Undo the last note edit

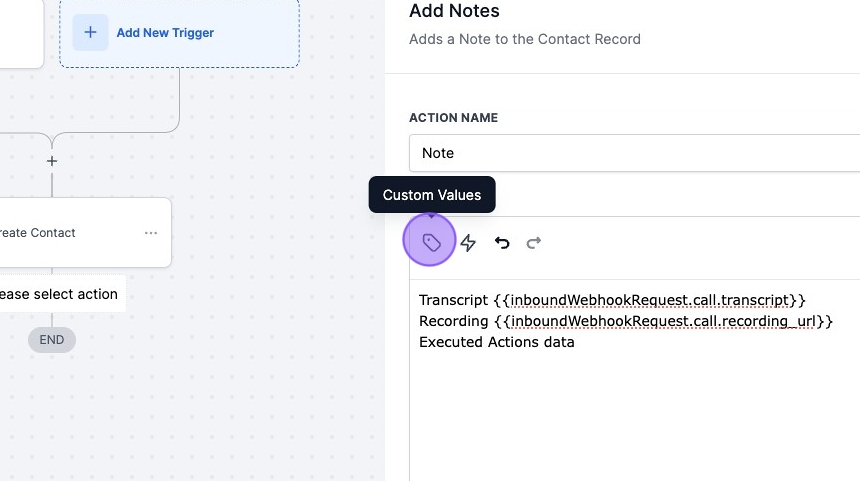[x=502, y=243]
